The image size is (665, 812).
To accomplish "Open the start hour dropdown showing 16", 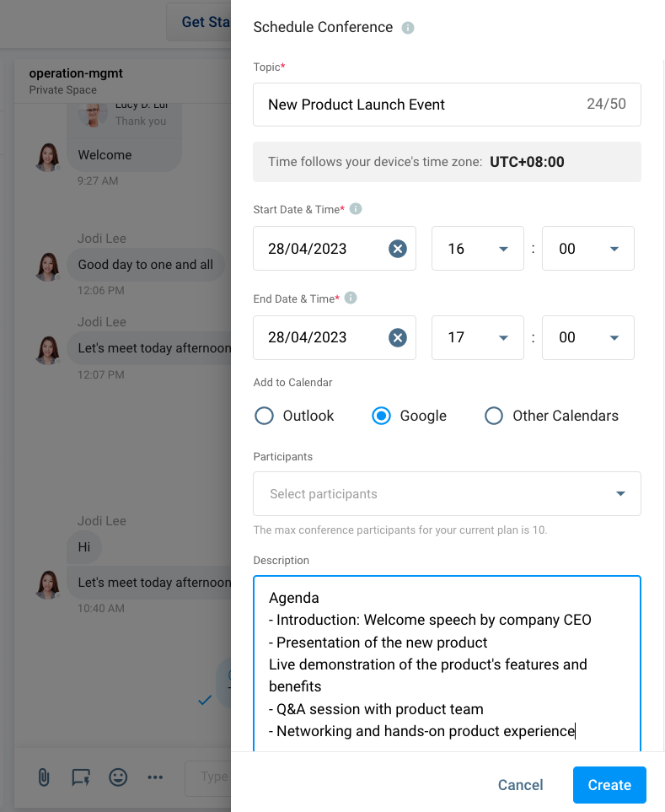I will click(x=477, y=249).
